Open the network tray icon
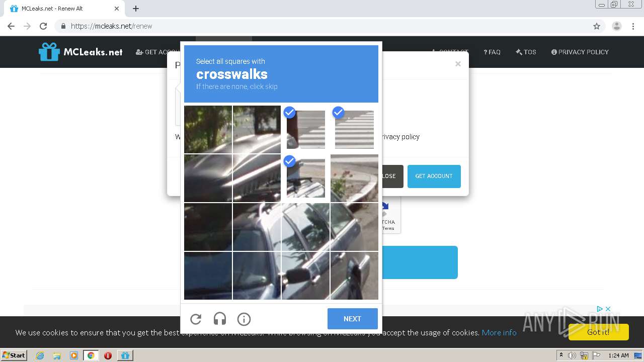This screenshot has width=644, height=362. 585,355
